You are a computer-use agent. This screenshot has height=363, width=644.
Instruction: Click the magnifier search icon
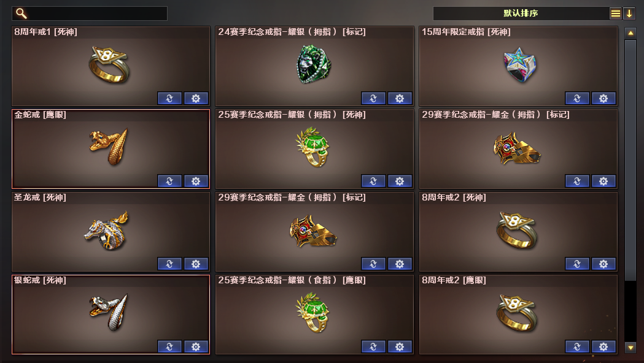pyautogui.click(x=21, y=13)
